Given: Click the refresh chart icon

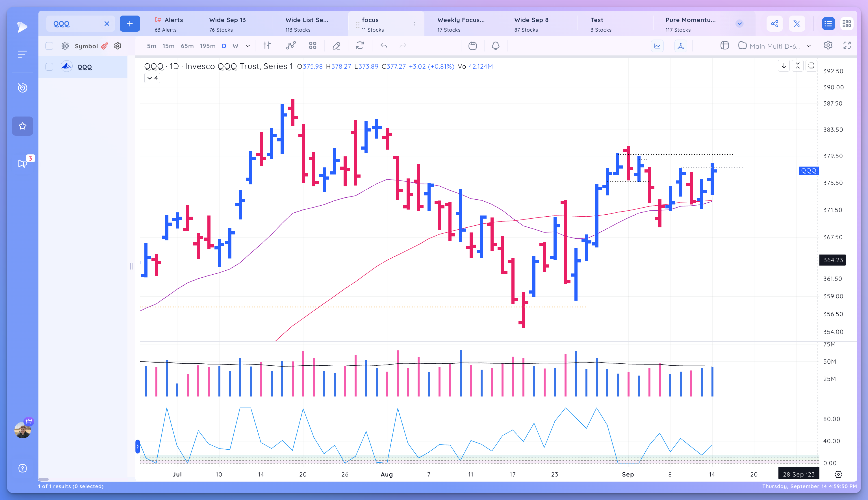Looking at the screenshot, I should 360,46.
